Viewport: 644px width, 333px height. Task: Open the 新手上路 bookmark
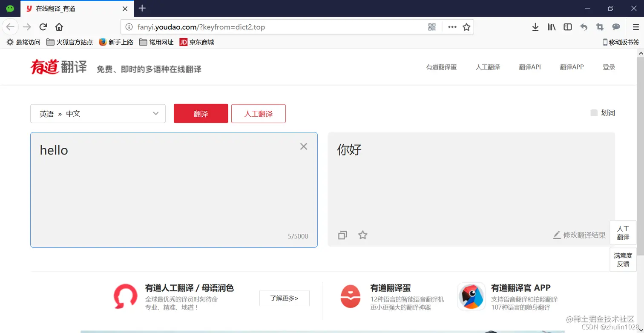pyautogui.click(x=116, y=42)
